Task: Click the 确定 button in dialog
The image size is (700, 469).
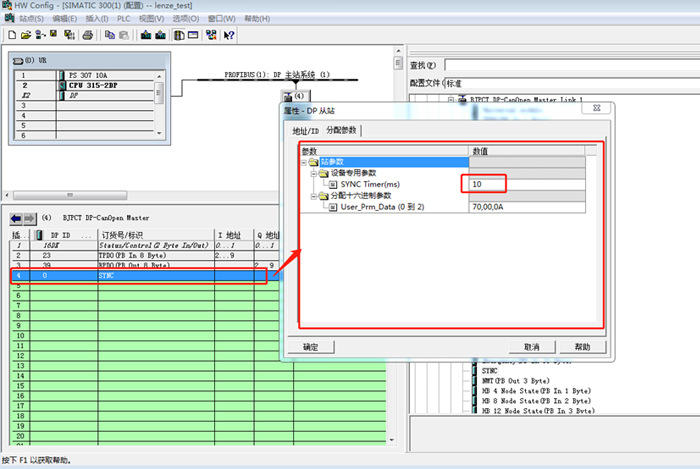Action: (311, 347)
